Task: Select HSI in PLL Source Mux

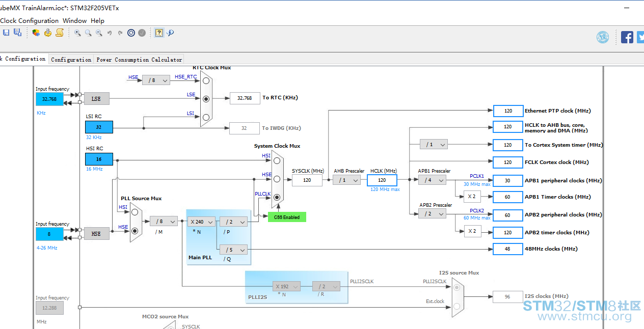Action: pyautogui.click(x=135, y=212)
